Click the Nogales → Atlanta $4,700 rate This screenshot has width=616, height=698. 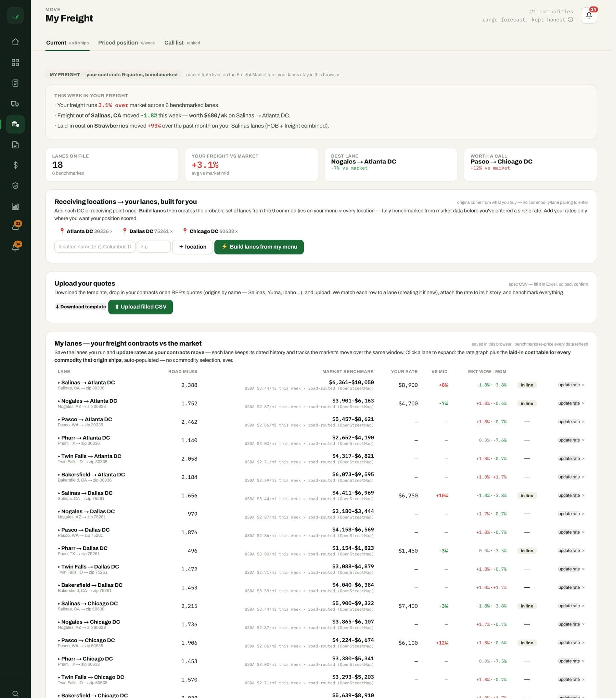[408, 404]
